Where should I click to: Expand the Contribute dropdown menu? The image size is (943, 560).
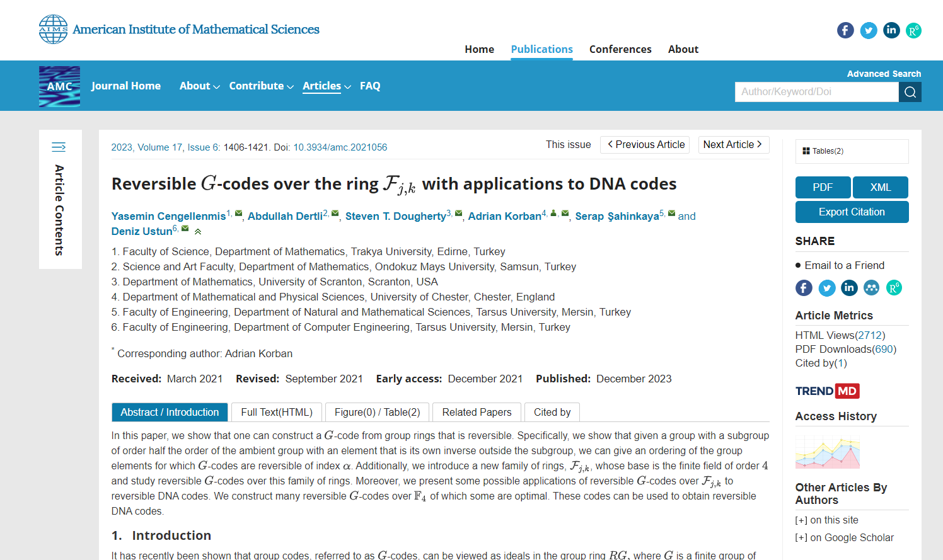pyautogui.click(x=261, y=86)
